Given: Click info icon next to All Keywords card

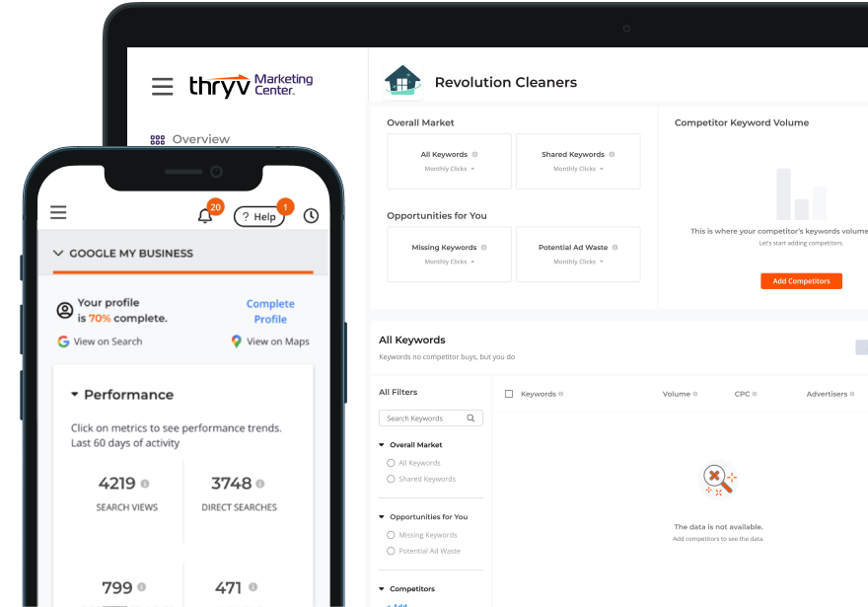Looking at the screenshot, I should coord(475,155).
